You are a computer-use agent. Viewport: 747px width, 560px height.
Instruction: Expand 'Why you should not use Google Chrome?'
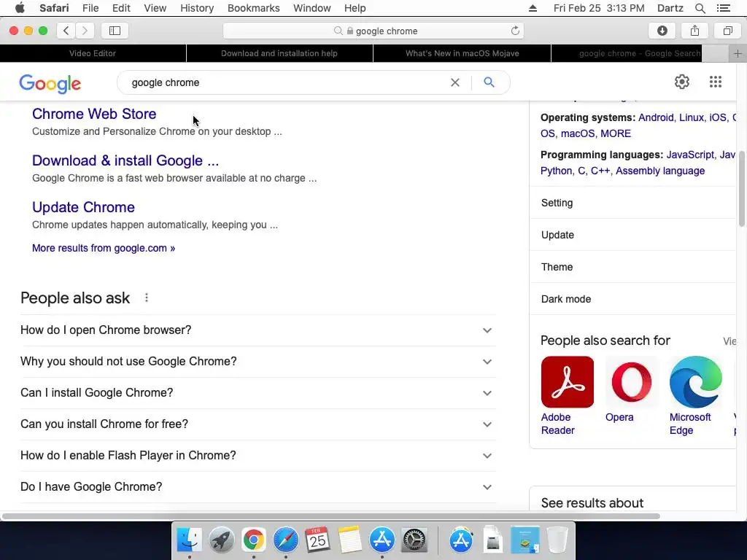258,362
